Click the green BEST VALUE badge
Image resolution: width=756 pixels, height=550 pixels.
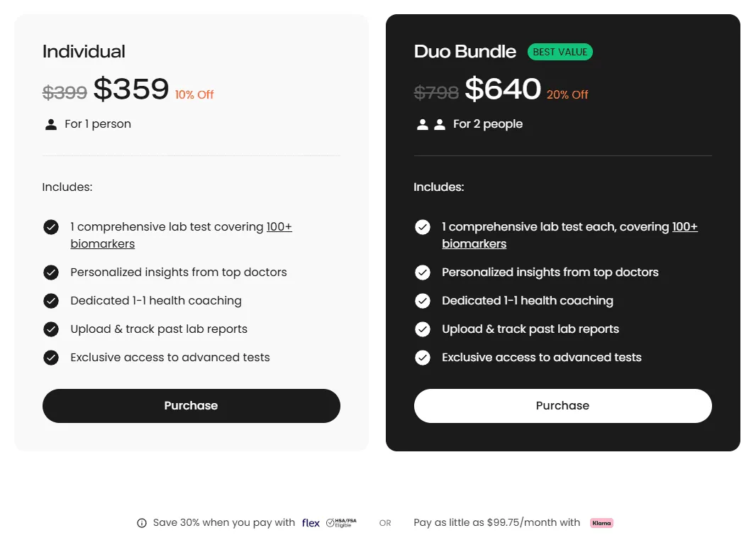coord(560,52)
